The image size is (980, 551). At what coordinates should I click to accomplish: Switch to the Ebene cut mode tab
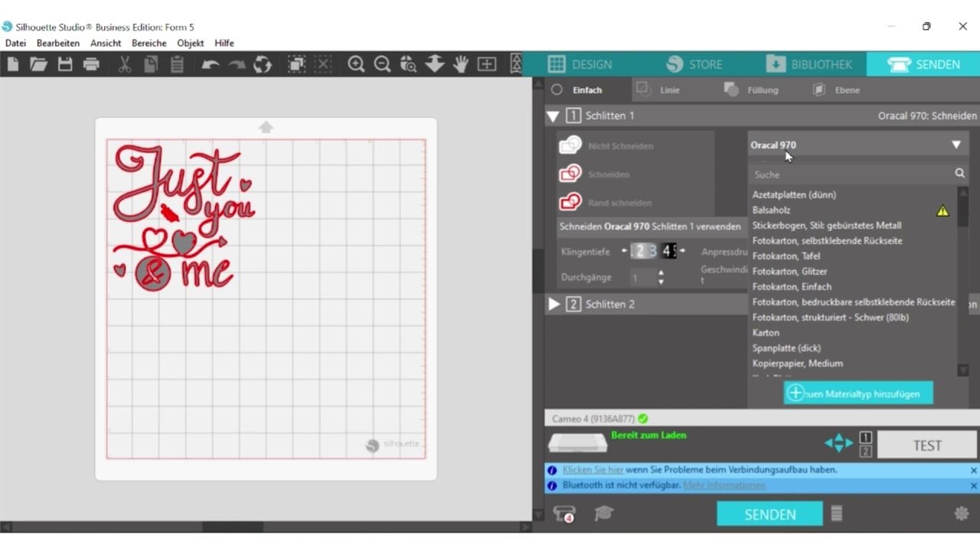point(836,90)
